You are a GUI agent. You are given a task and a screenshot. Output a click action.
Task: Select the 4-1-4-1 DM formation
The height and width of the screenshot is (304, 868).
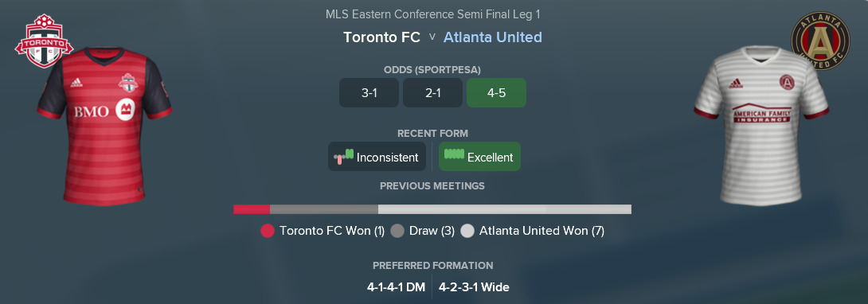(x=397, y=287)
